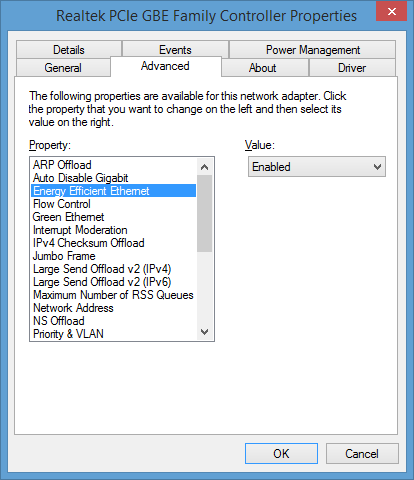414x480 pixels.
Task: Select the General tab
Action: click(63, 68)
